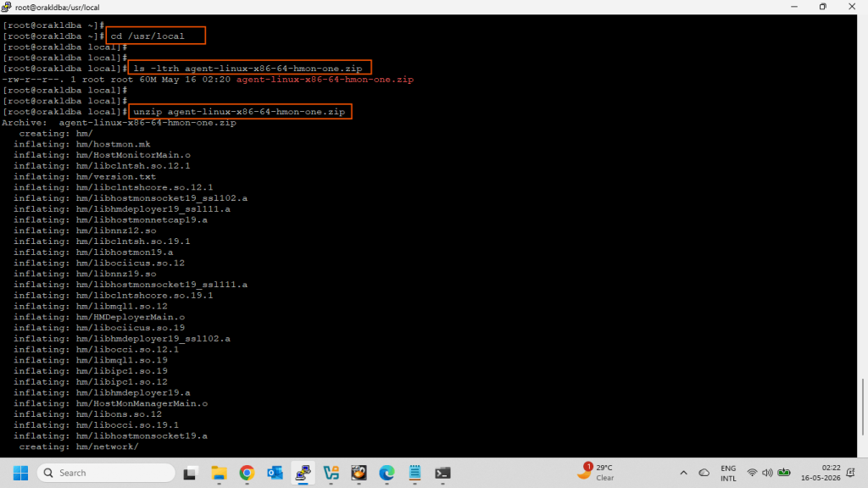Click the 'hm/libclntsh.so.12.1' line
This screenshot has width=868, height=488.
tap(102, 166)
